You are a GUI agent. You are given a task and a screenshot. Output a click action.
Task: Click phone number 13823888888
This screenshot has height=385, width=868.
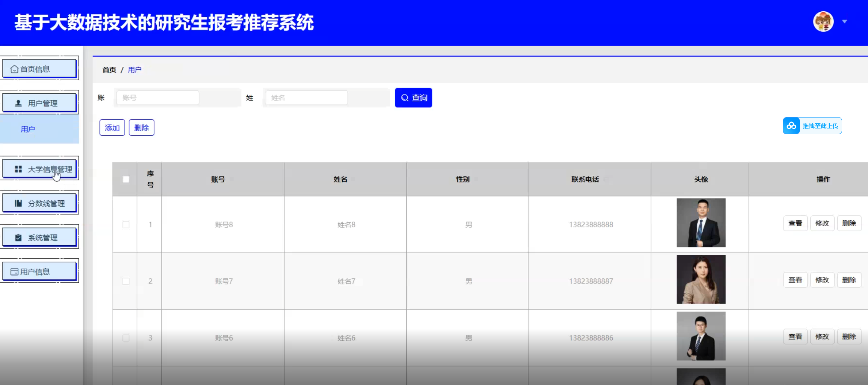pos(591,224)
